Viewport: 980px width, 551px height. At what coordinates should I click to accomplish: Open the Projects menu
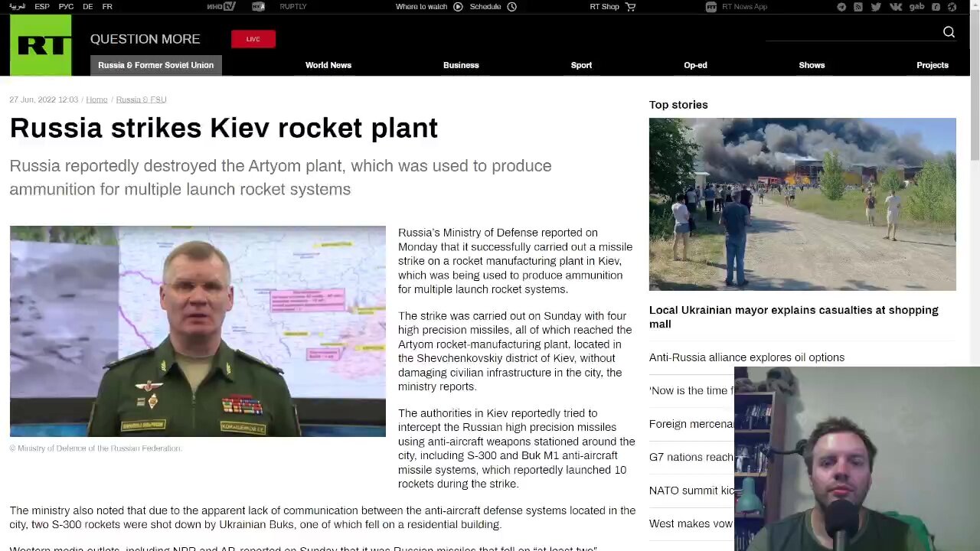click(933, 65)
